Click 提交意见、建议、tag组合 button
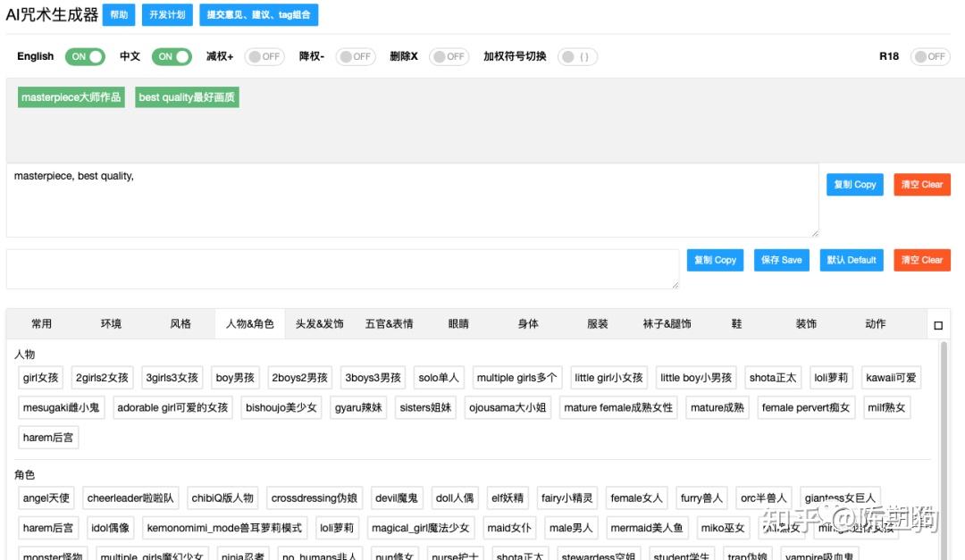 259,14
